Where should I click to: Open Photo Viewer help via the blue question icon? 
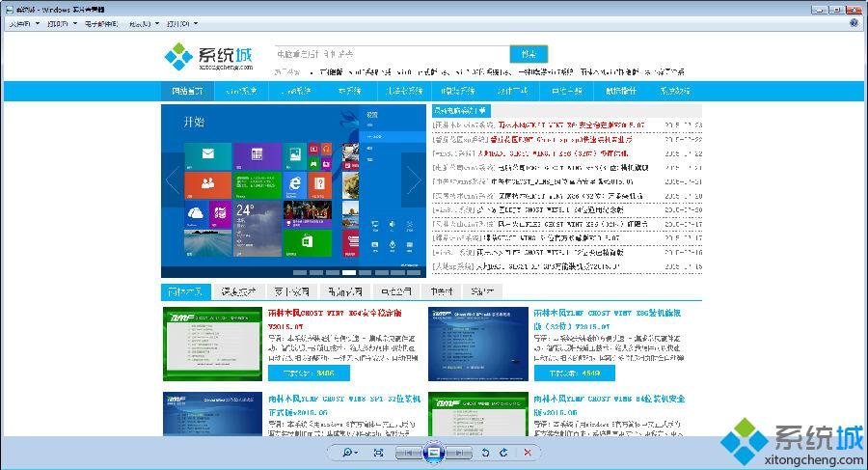(x=854, y=23)
